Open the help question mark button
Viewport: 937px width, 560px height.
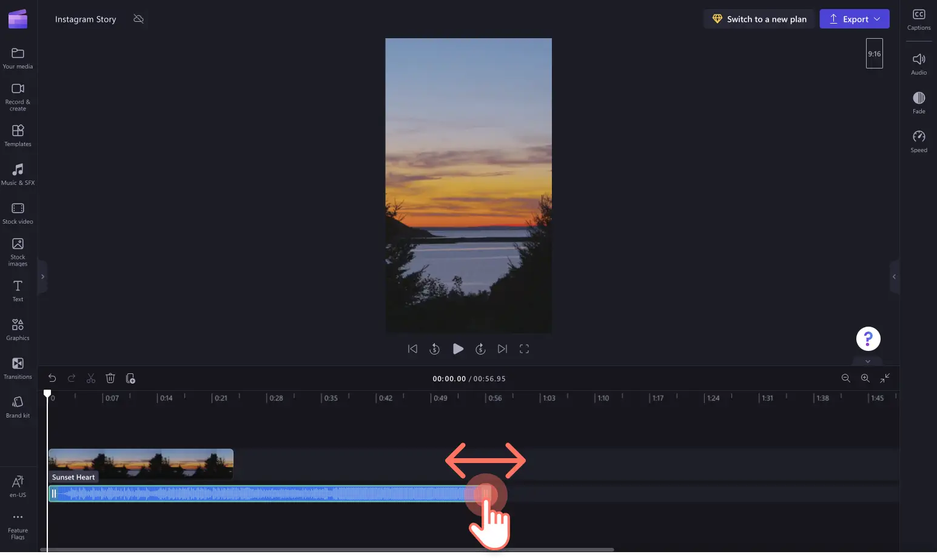pos(868,339)
